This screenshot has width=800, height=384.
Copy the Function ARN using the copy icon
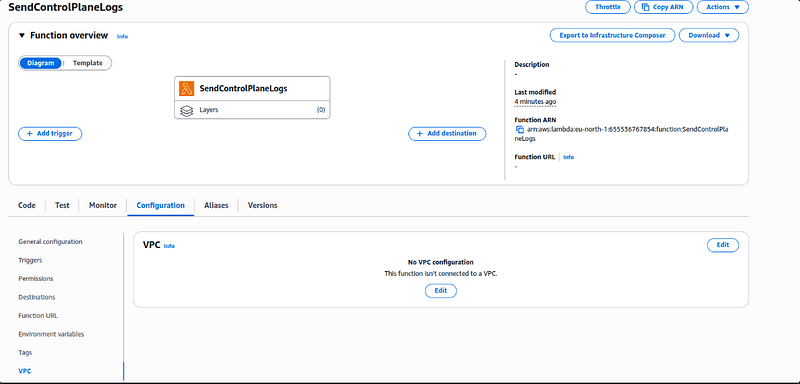click(x=520, y=130)
